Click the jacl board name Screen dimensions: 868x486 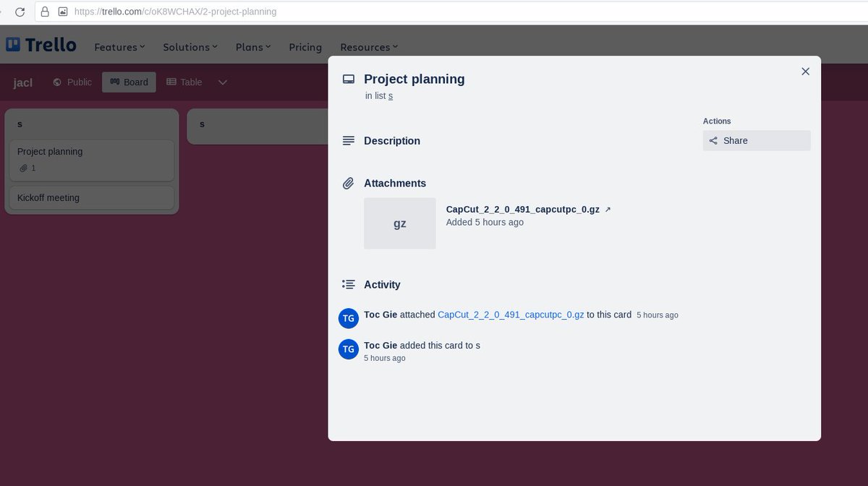pos(23,82)
